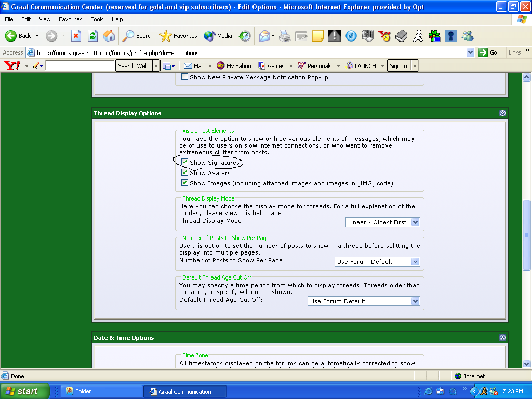Refresh the page with the toolbar icon
The image size is (532, 399).
tap(92, 36)
